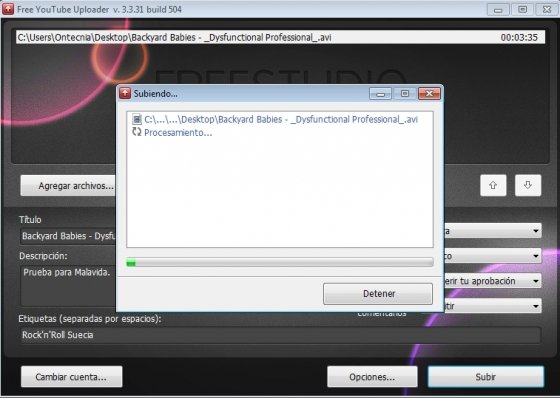The image size is (560, 398).
Task: Click the upload progress bar
Action: pos(280,263)
